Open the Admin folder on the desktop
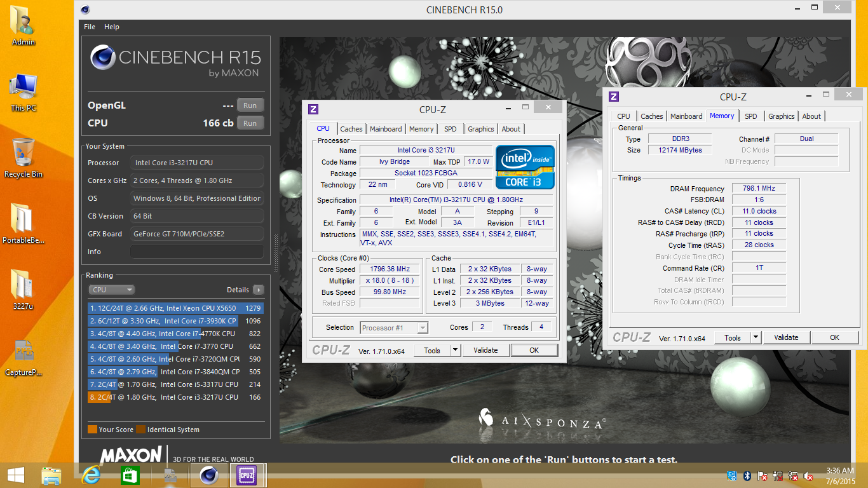Screen dimensions: 868x488 point(24,25)
